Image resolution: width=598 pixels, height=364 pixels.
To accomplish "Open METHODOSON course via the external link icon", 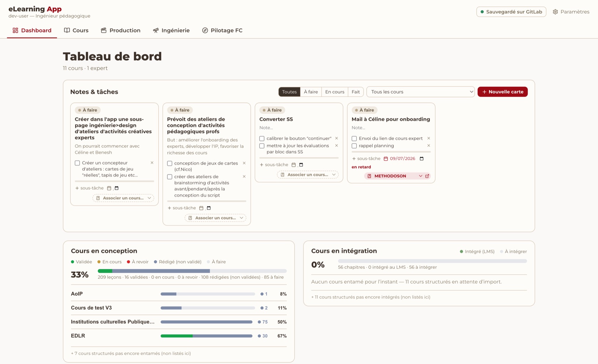I will coord(427,176).
